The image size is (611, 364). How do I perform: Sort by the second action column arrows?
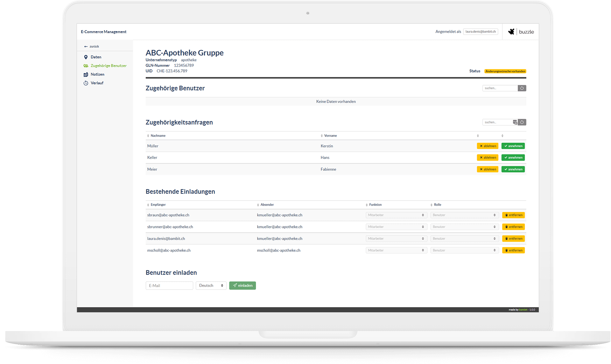coord(502,136)
